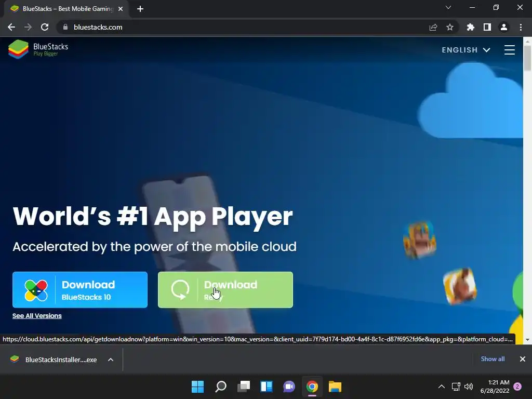
Task: Open the downloaded BlueStacksInstaller exe file
Action: (61, 360)
